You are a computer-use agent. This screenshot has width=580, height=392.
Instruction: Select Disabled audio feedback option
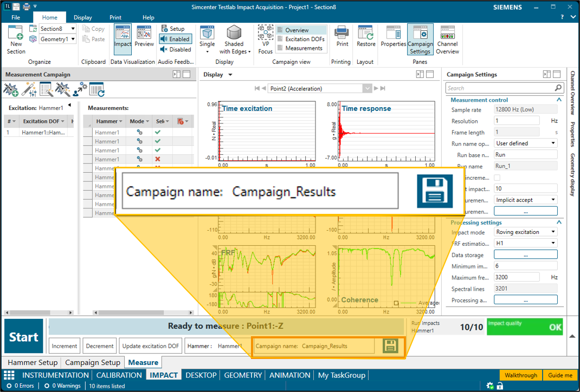(x=175, y=49)
